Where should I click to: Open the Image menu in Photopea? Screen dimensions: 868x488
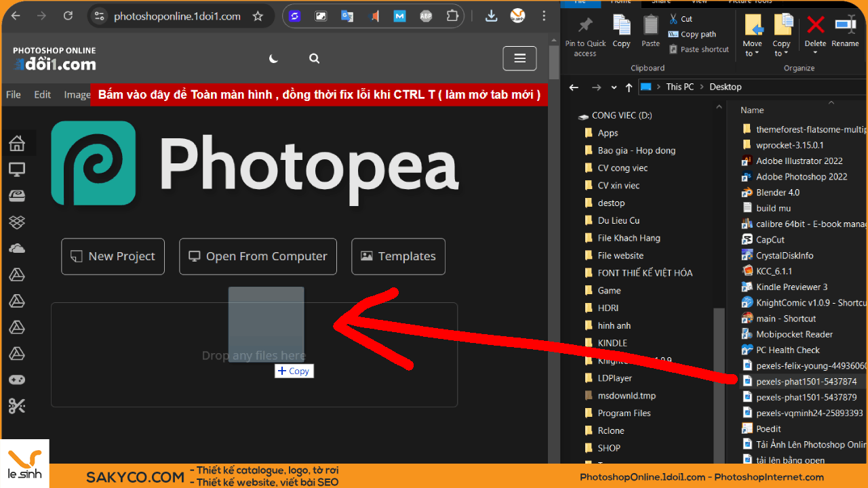pyautogui.click(x=77, y=95)
